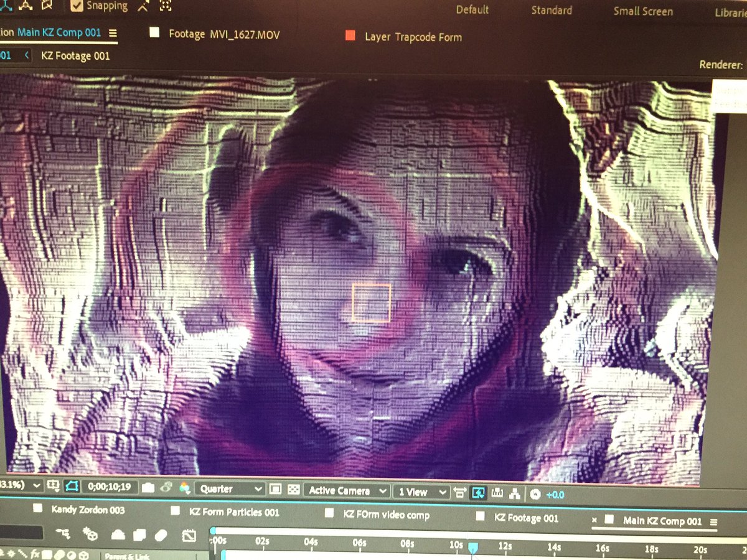Click the current time display 0;00;10;19
The height and width of the screenshot is (560, 747).
coord(111,489)
